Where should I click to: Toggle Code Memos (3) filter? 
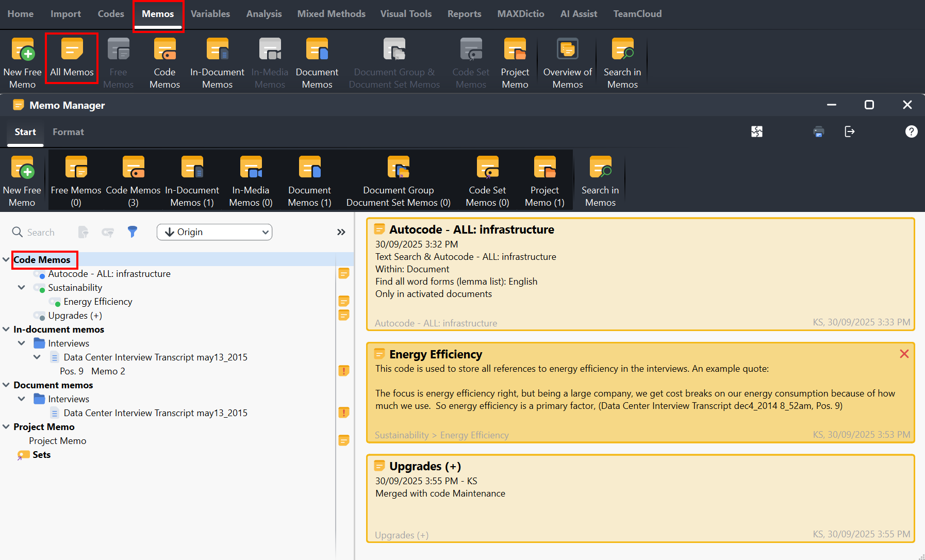[133, 181]
